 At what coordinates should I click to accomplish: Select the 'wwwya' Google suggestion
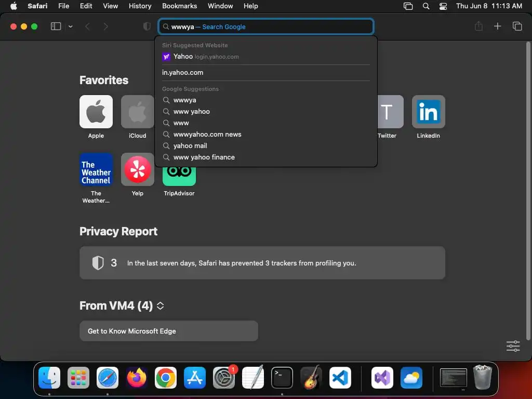(x=266, y=100)
